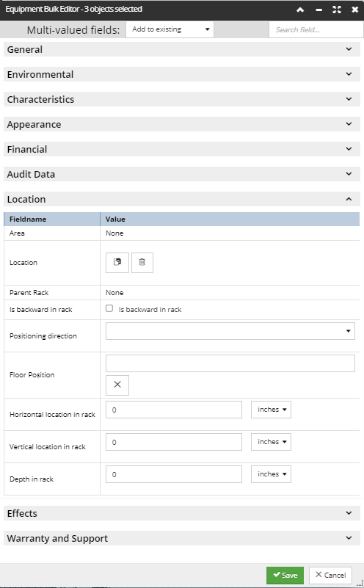Click the trash icon in Location row
The image size is (364, 588).
coord(142,263)
